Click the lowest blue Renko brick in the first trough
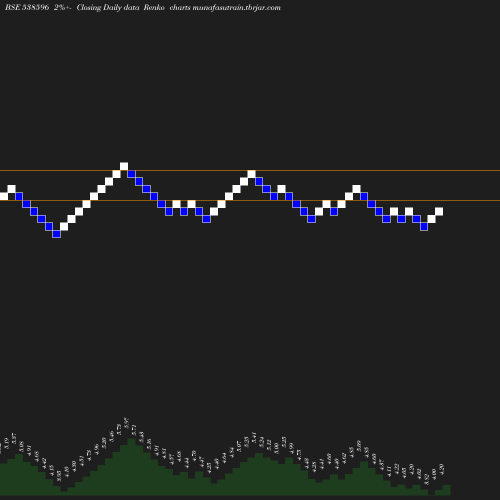 click(x=56, y=234)
